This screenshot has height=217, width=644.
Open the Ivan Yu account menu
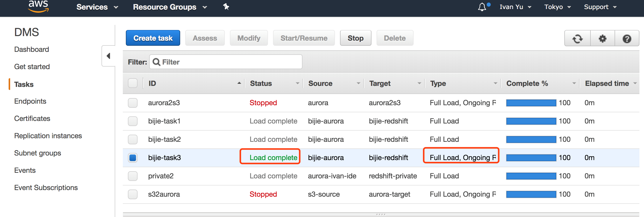(x=515, y=7)
